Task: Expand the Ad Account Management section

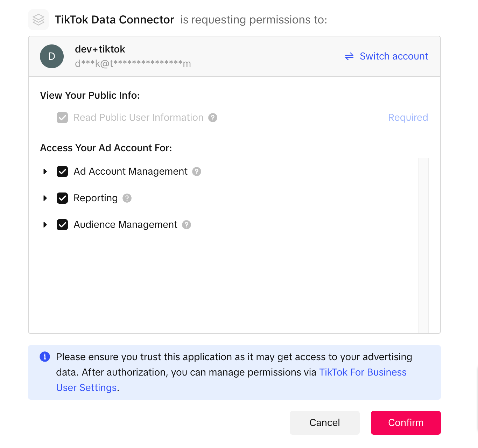Action: pyautogui.click(x=45, y=171)
